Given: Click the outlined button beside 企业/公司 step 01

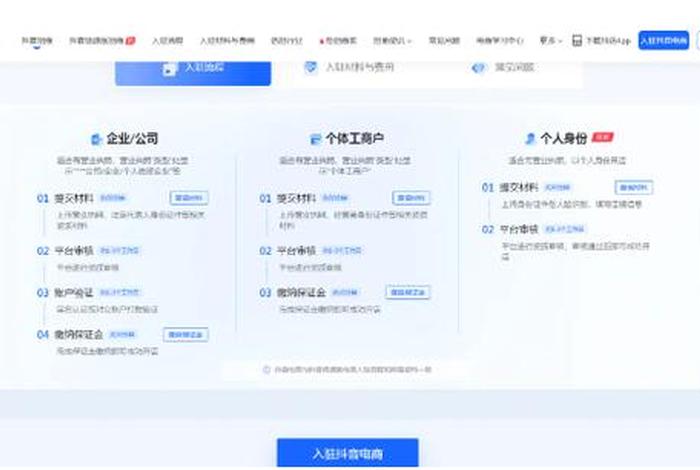Looking at the screenshot, I should [x=189, y=198].
